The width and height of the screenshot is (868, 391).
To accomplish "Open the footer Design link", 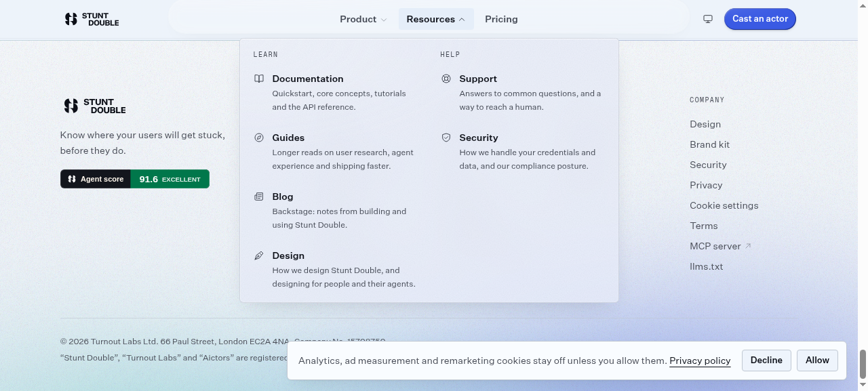I will [x=705, y=124].
